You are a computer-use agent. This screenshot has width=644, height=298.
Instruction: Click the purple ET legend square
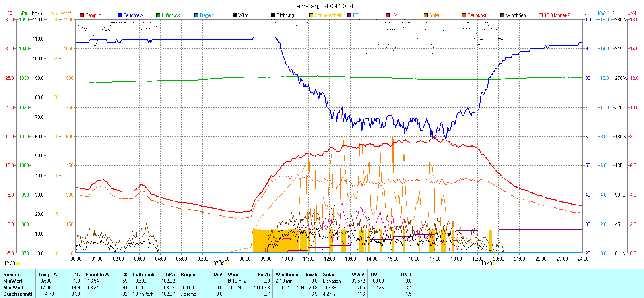(x=349, y=15)
